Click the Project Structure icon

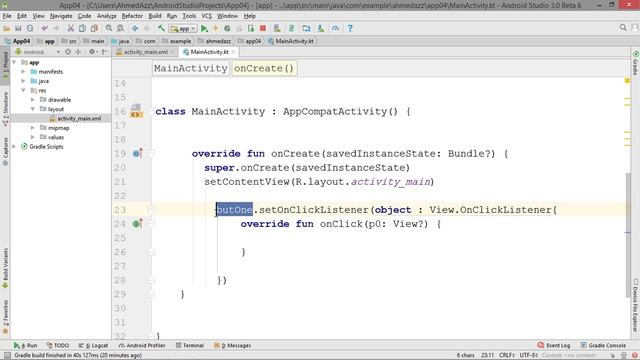pyautogui.click(x=306, y=29)
